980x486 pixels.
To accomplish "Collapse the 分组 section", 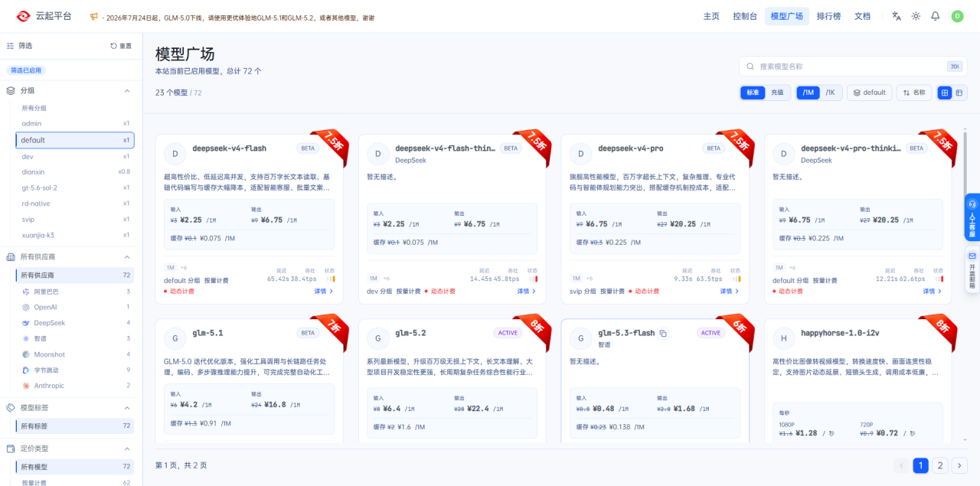I will (127, 90).
